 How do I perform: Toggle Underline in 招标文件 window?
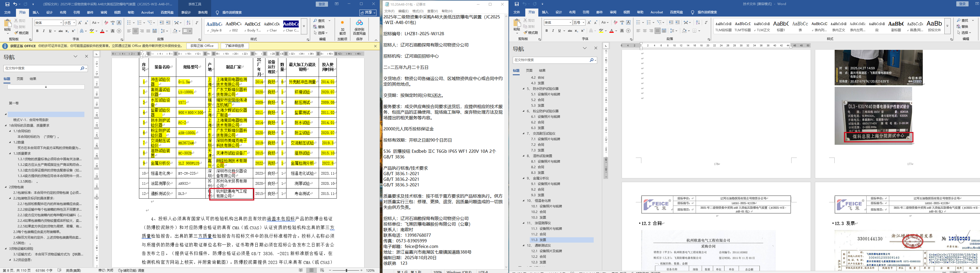pos(50,31)
